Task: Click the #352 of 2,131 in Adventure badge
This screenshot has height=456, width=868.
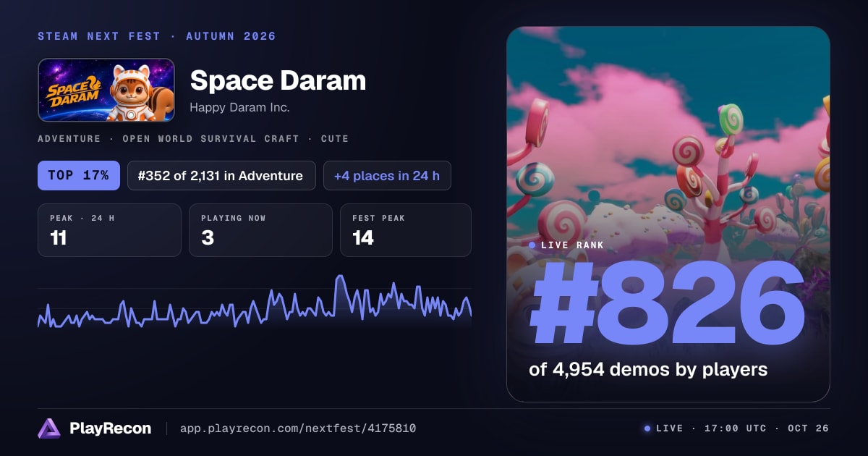Action: (221, 175)
